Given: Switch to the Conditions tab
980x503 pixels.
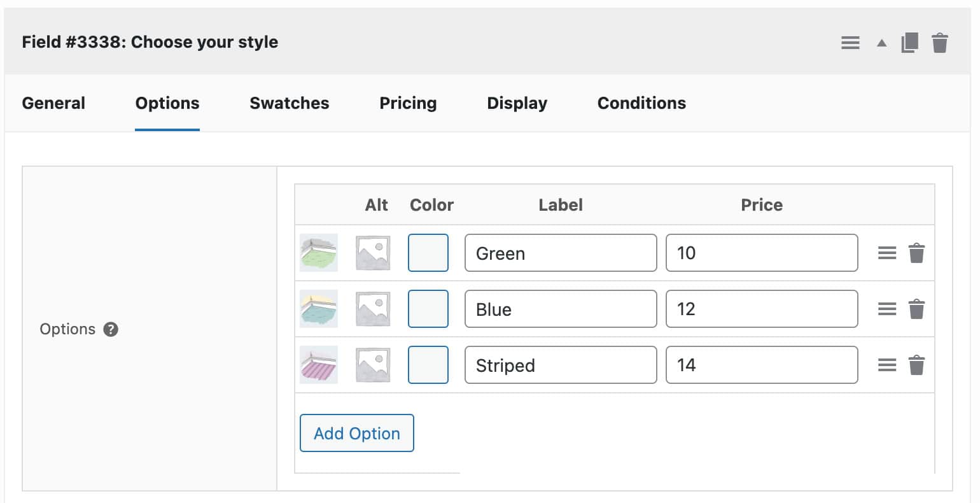Looking at the screenshot, I should pyautogui.click(x=641, y=103).
